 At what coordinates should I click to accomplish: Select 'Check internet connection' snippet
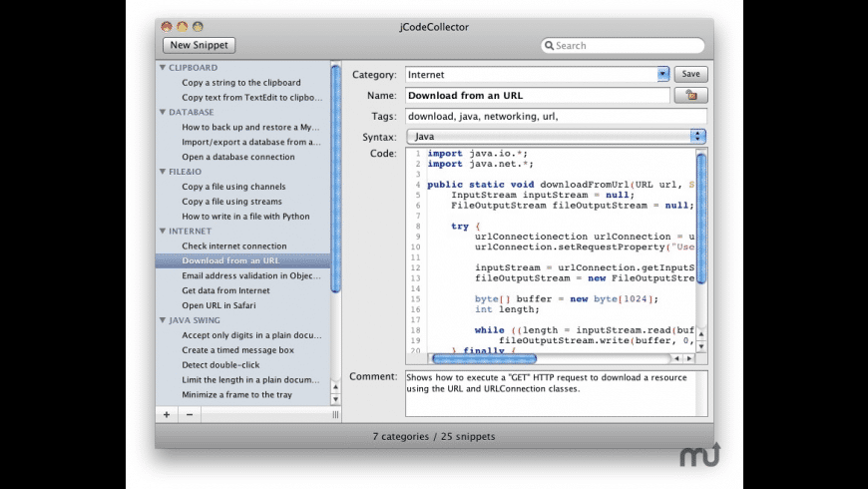point(233,246)
